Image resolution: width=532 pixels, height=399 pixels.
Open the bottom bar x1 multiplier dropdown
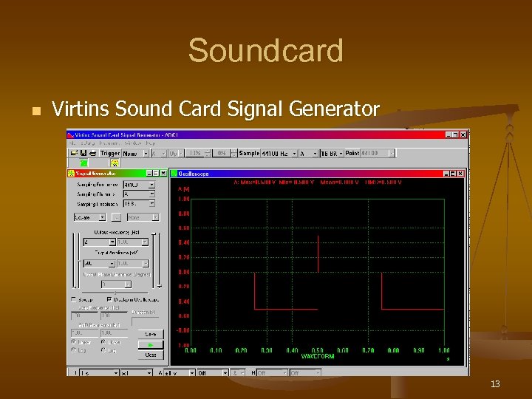point(137,373)
